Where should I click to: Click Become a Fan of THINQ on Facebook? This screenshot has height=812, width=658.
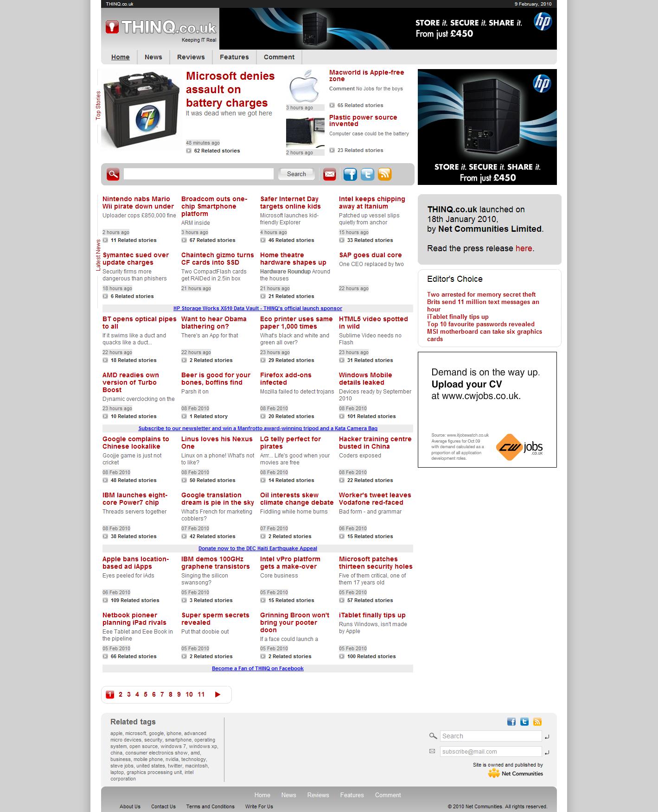pos(258,668)
